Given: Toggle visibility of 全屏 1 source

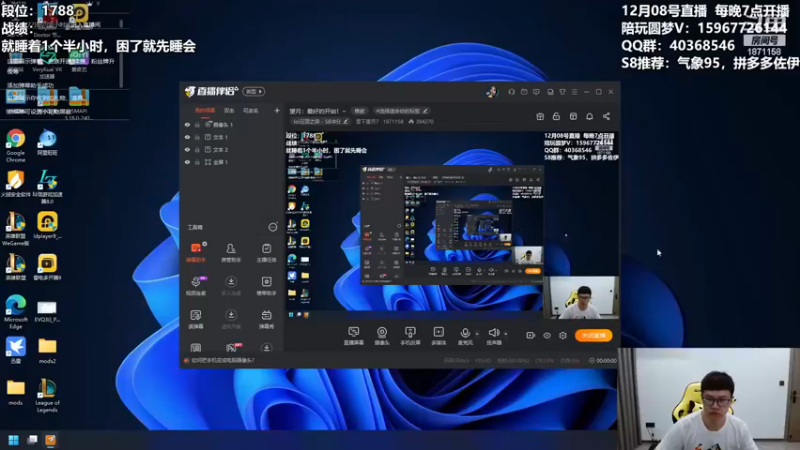Looking at the screenshot, I should pyautogui.click(x=187, y=162).
